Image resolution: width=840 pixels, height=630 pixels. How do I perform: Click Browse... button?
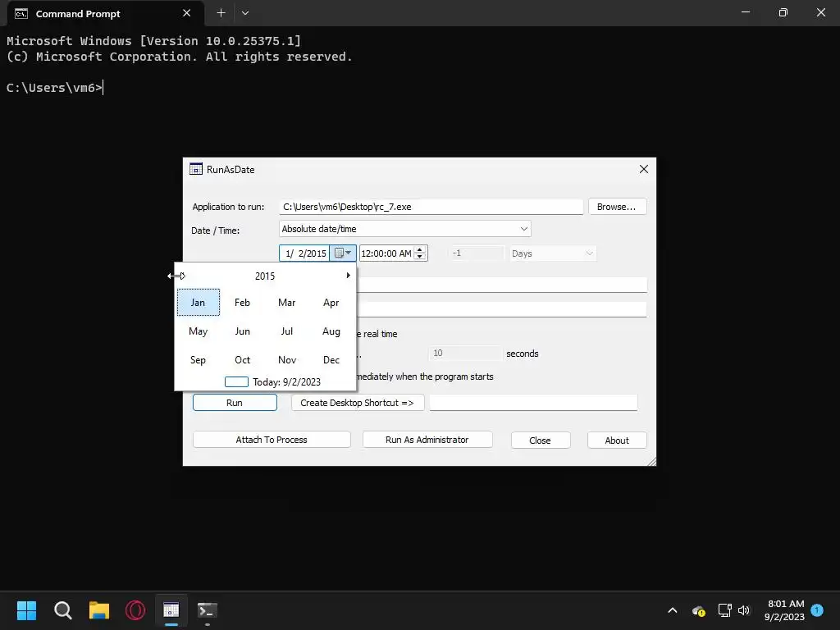[x=617, y=207]
